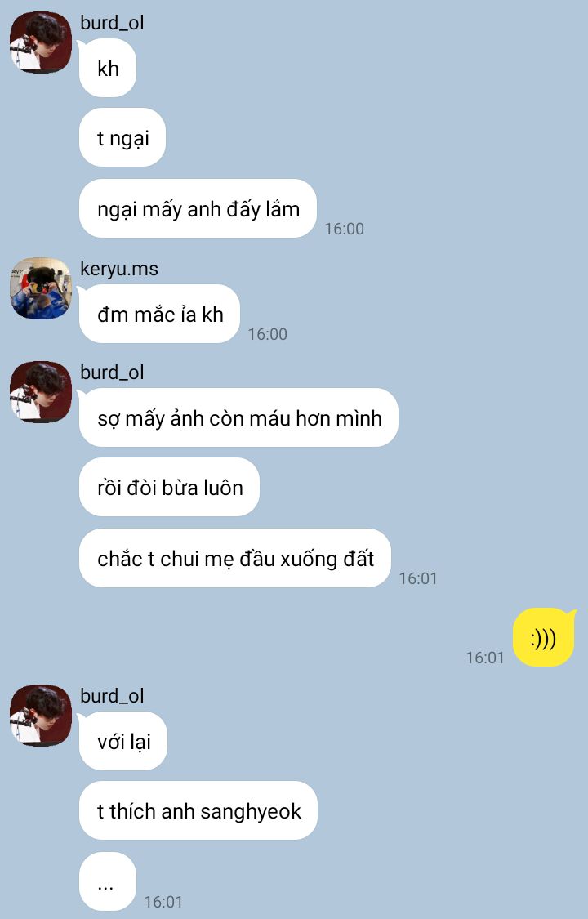Select the 'kh' message bubble
Screen dimensions: 588x919
(108, 69)
